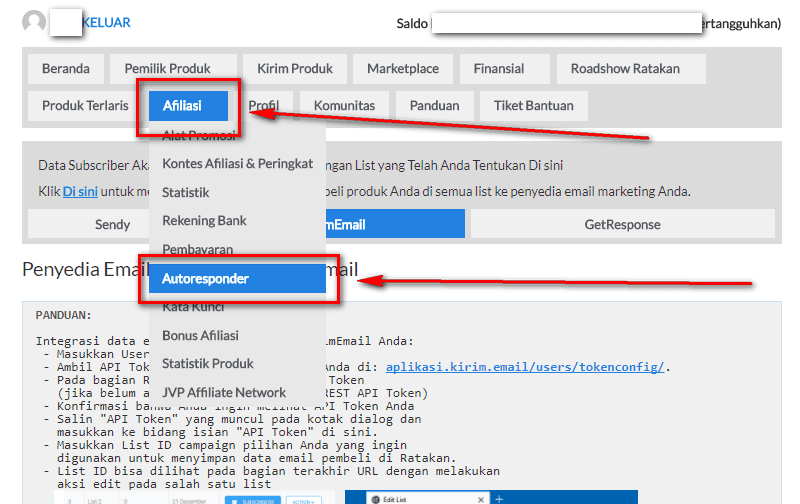The height and width of the screenshot is (504, 800).
Task: Open the Panduan menu
Action: [434, 105]
